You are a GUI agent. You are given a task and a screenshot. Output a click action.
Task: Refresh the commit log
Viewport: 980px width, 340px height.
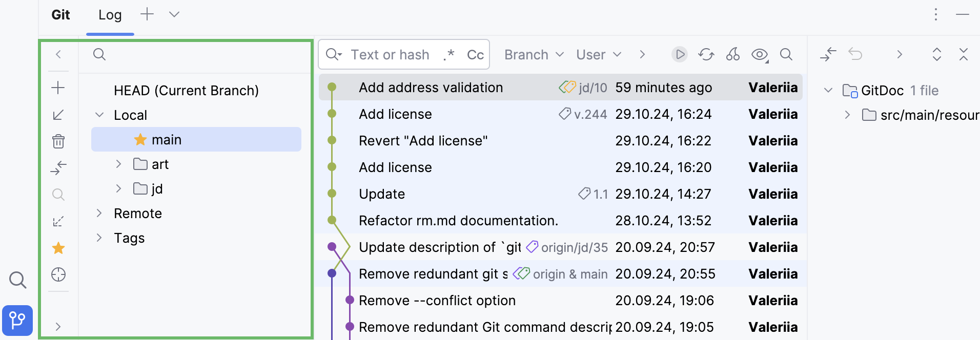pyautogui.click(x=706, y=54)
